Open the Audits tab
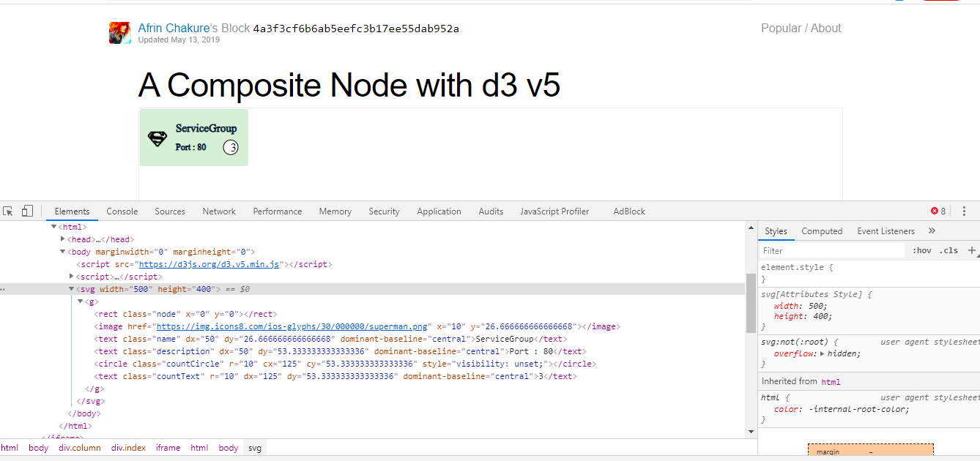Screen dimensions: 980x461 [x=491, y=211]
